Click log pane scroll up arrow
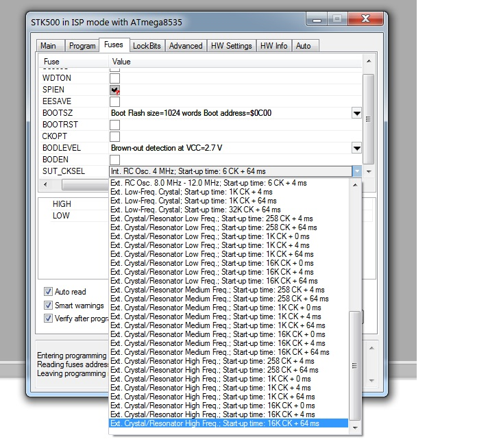Viewport: 488px width, 448px height. pyautogui.click(x=371, y=348)
